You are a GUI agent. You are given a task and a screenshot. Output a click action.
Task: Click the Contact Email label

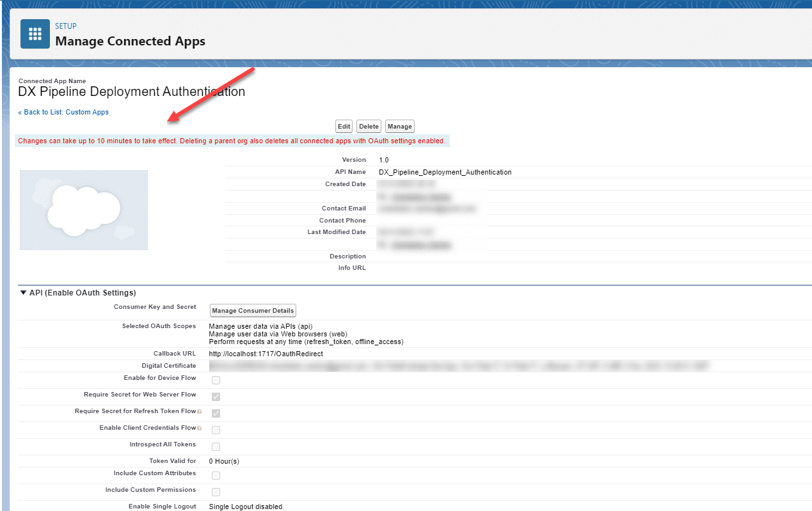[x=344, y=208]
